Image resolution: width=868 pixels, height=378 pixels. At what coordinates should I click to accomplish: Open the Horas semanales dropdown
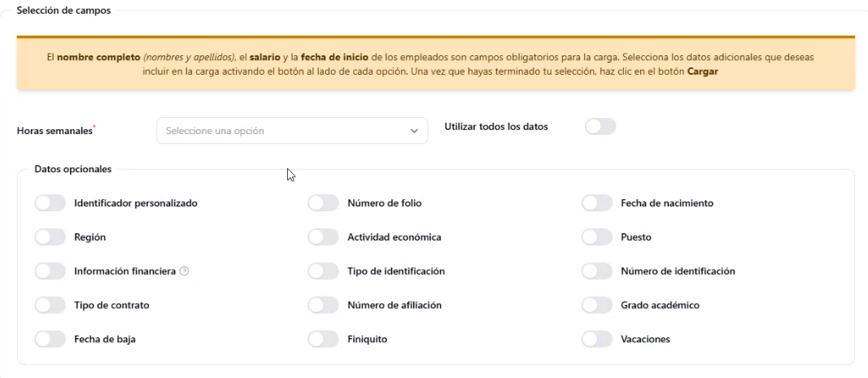point(292,131)
